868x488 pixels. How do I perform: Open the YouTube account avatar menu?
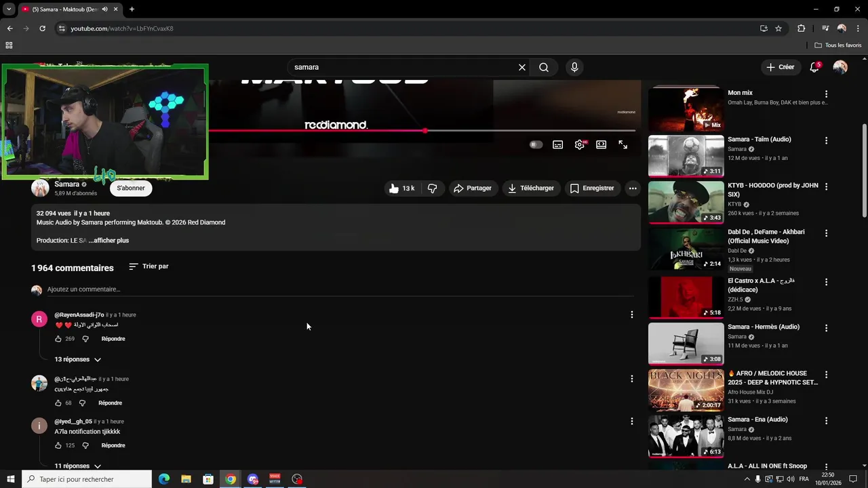click(x=840, y=67)
